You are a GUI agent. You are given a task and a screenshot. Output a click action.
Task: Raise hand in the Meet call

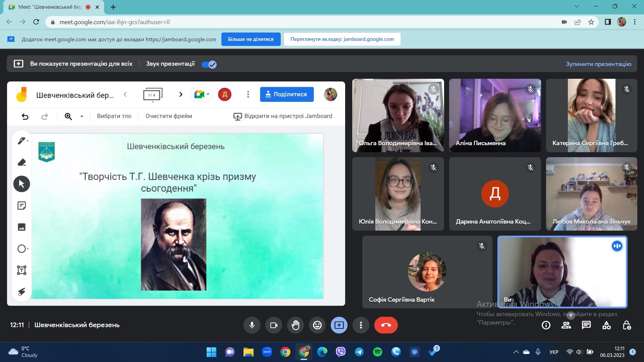click(x=295, y=325)
